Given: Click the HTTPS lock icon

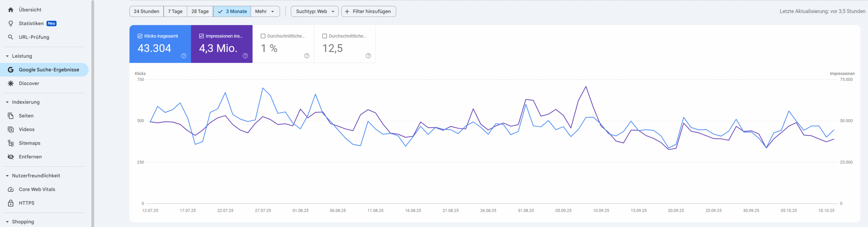Looking at the screenshot, I should click(x=11, y=203).
